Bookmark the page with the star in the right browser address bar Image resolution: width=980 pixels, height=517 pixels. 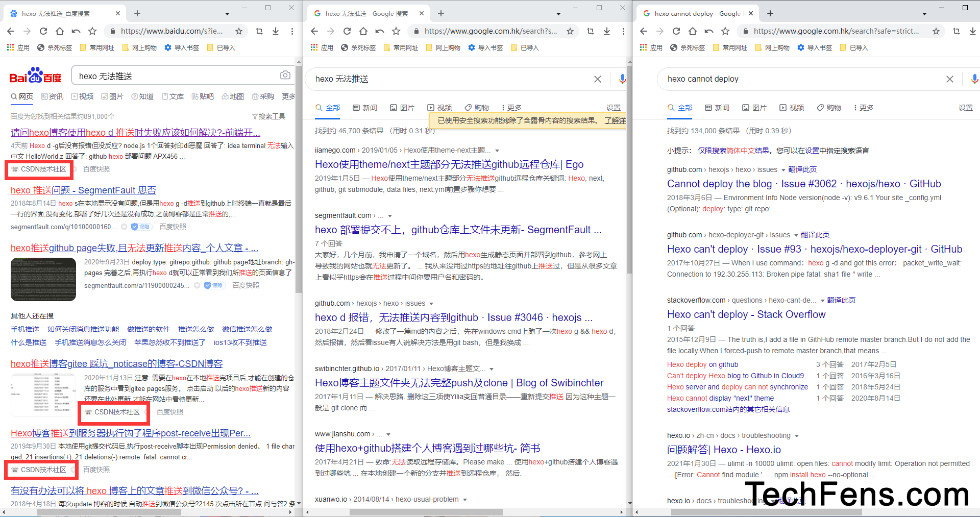[x=936, y=31]
